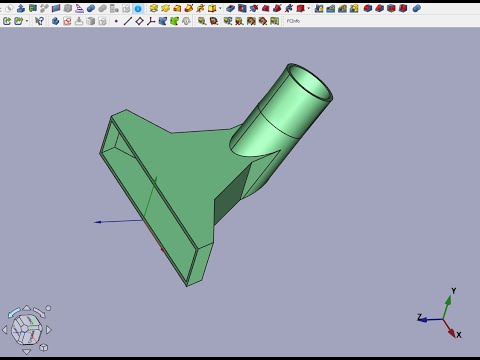Image resolution: width=480 pixels, height=360 pixels.
Task: Select the Groove tool
Action: tap(254, 8)
